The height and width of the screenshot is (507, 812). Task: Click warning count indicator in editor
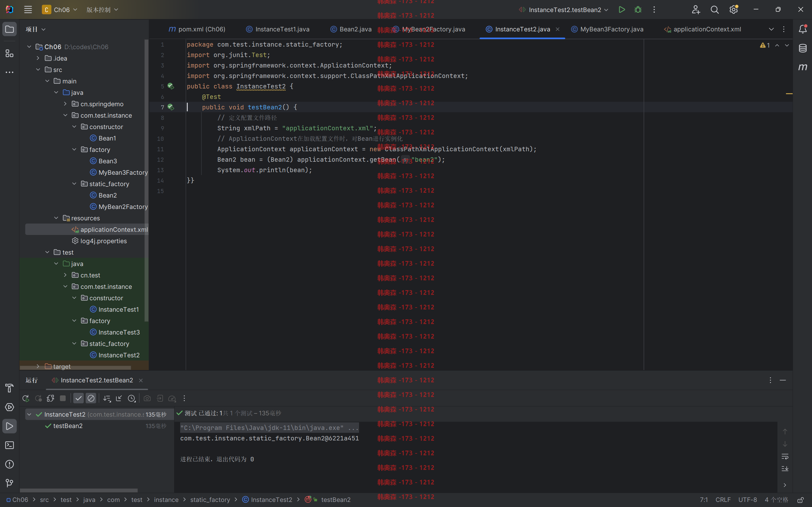pos(765,45)
